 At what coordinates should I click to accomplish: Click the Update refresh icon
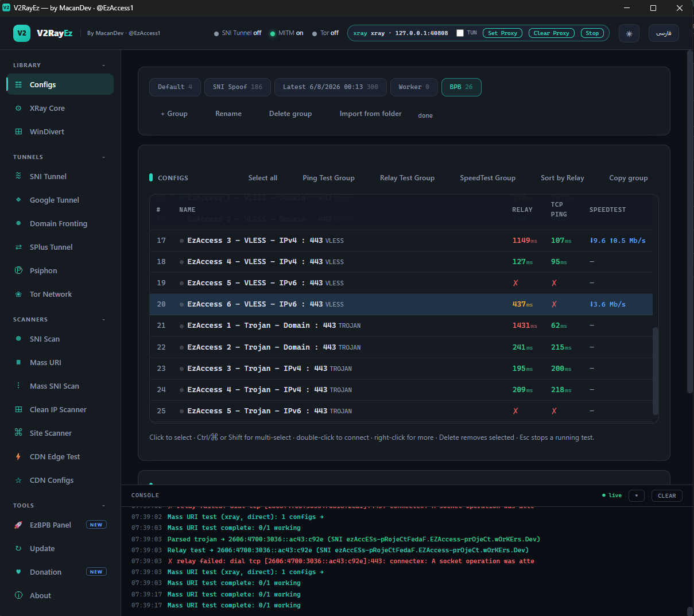[18, 548]
